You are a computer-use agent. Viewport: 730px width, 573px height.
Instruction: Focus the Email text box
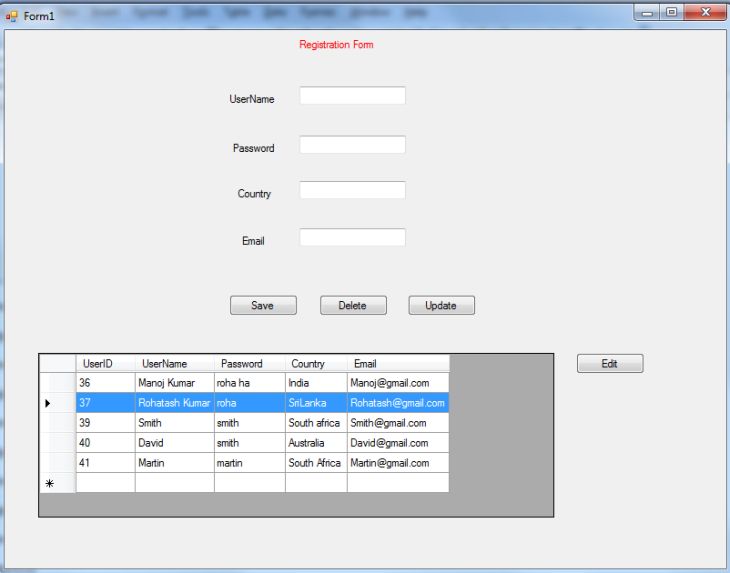coord(352,237)
